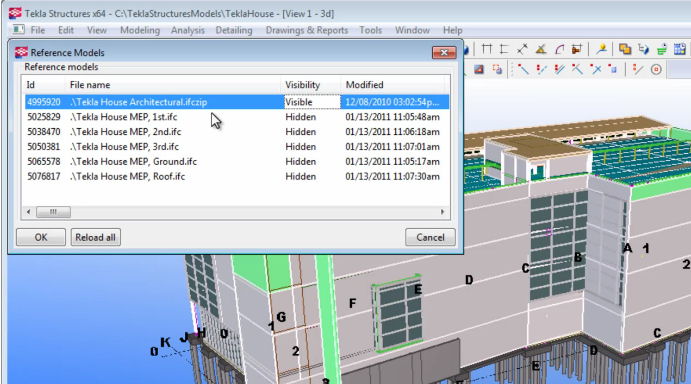Open the Help menu

click(x=453, y=30)
